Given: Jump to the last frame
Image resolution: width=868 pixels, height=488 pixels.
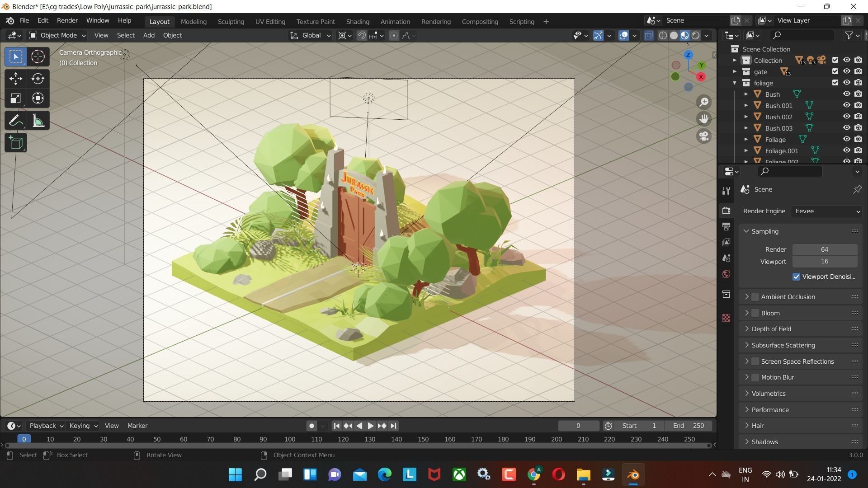Looking at the screenshot, I should [393, 426].
